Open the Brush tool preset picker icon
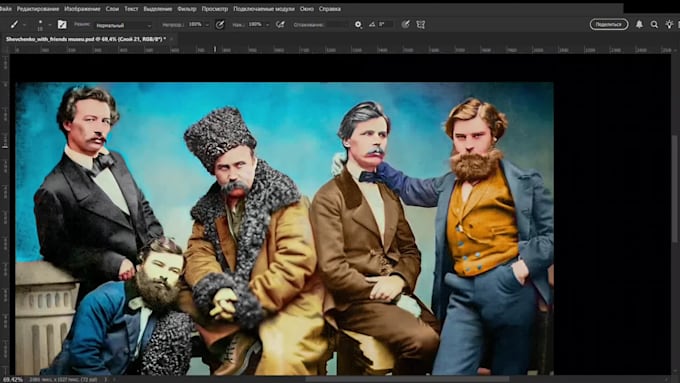Image resolution: width=680 pixels, height=383 pixels. 14,25
